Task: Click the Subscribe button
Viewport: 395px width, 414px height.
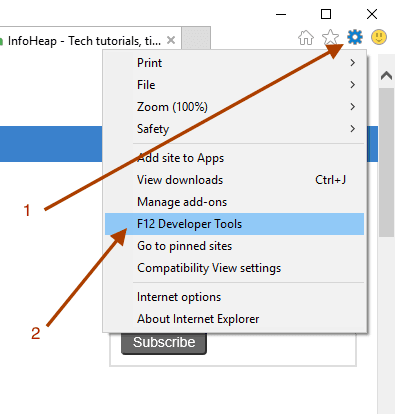Action: pos(164,343)
